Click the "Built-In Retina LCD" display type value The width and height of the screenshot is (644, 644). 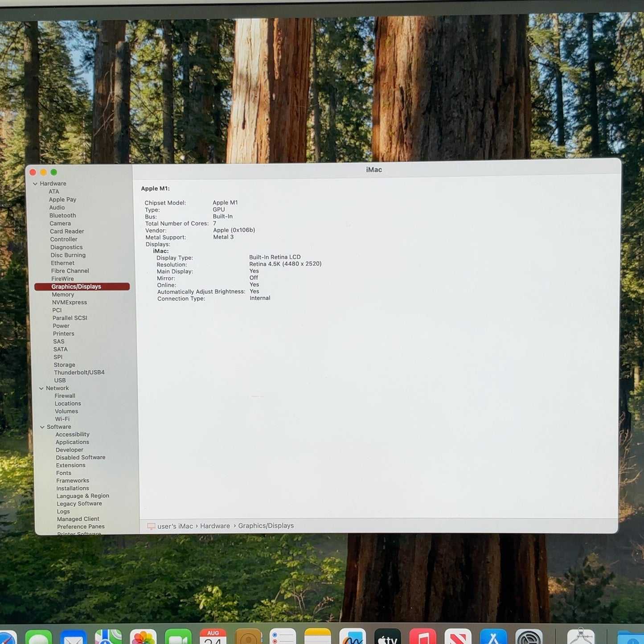275,257
